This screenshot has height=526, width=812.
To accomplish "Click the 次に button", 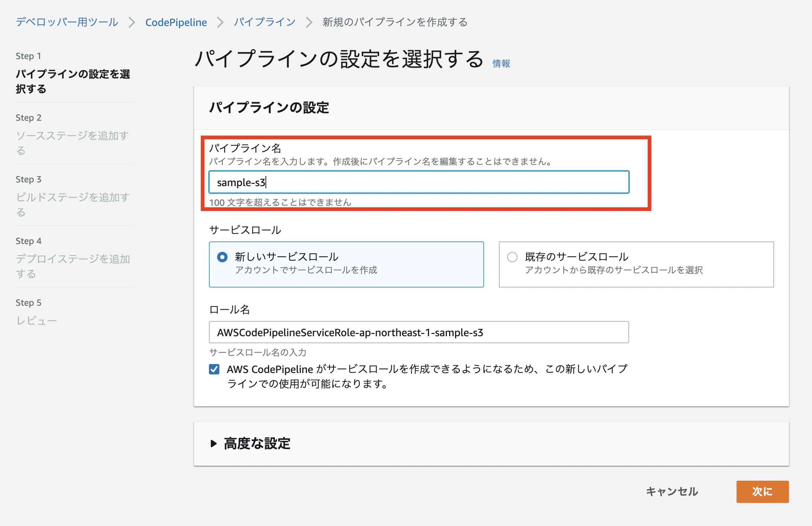I will (x=763, y=491).
